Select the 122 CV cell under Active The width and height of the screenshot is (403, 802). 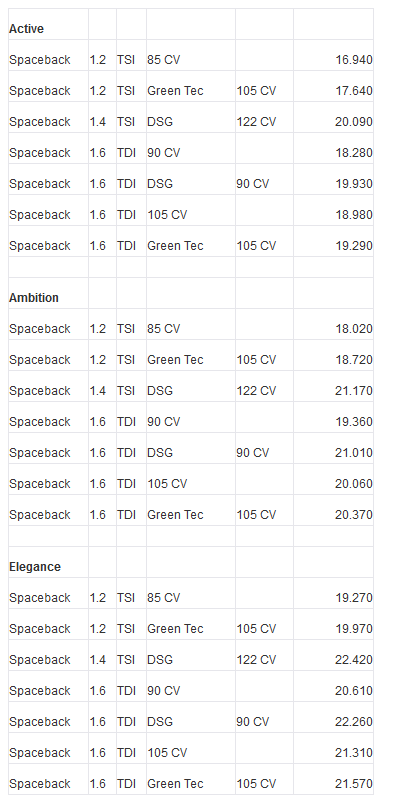pyautogui.click(x=256, y=122)
